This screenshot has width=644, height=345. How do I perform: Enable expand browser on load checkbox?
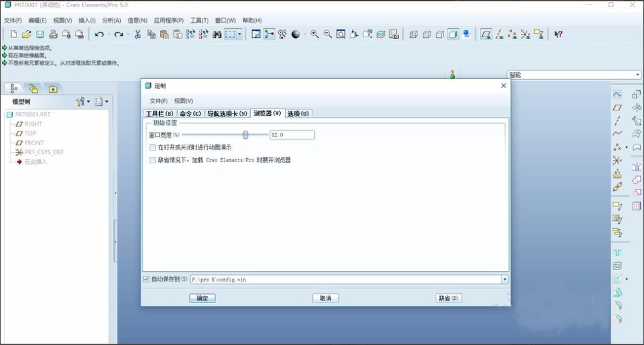point(153,160)
